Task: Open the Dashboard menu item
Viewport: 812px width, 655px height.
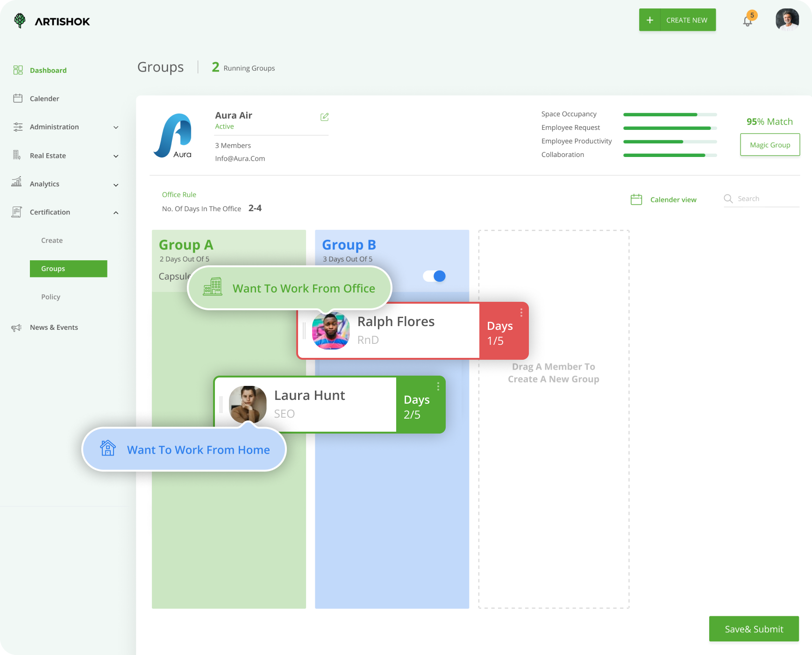Action: point(48,71)
